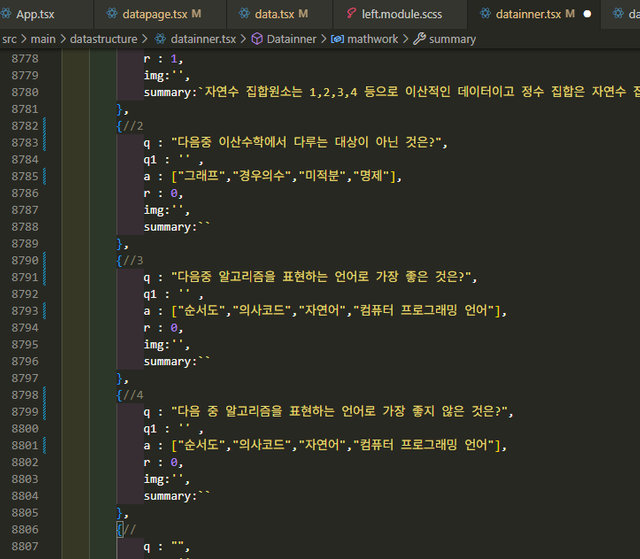
Task: Click React icon on datapage.tsx tab
Action: (112, 13)
